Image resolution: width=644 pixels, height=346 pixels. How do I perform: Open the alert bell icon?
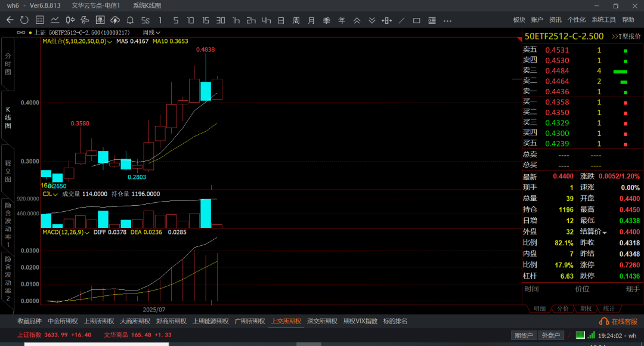pos(130,20)
